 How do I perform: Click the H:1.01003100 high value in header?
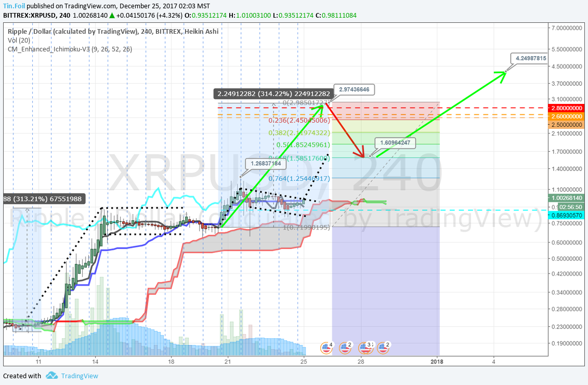point(250,16)
